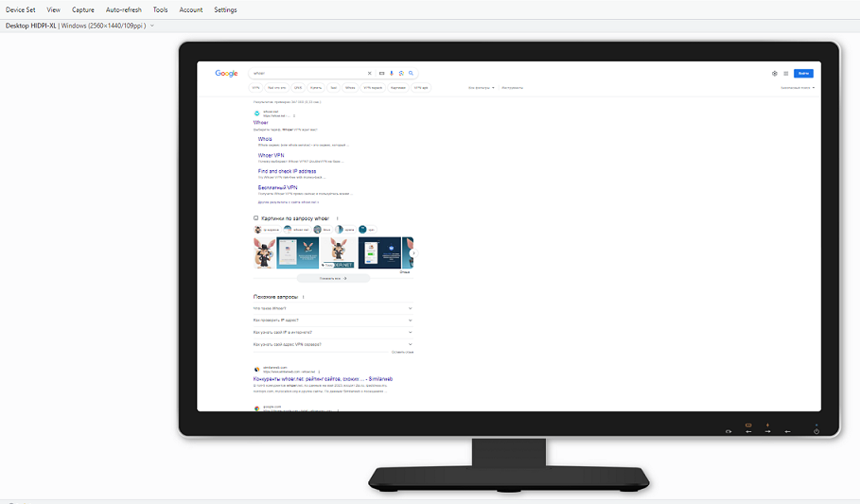Viewport: 860px width, 504px height.
Task: Click the blue sign-in button
Action: 803,73
